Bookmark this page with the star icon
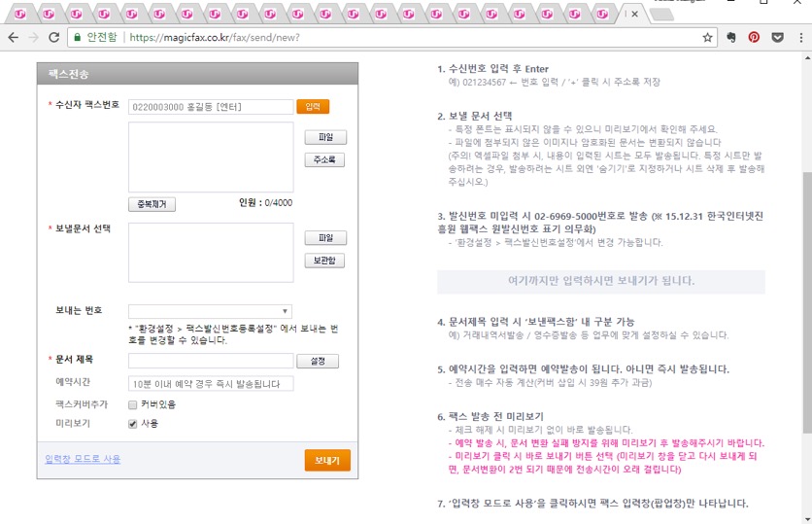Viewport: 812px width, 524px height. point(708,37)
